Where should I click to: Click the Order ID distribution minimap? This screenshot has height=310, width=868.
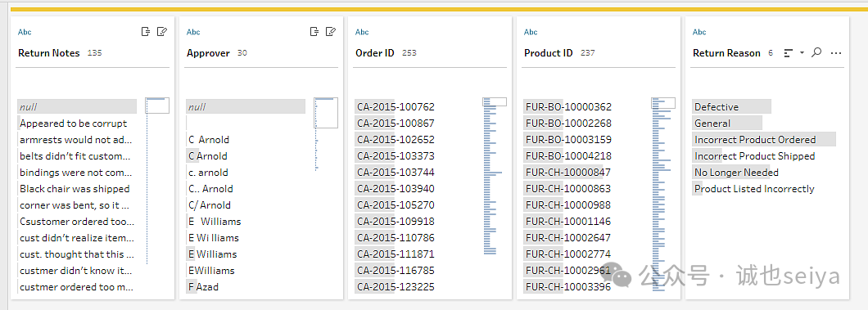(495, 176)
